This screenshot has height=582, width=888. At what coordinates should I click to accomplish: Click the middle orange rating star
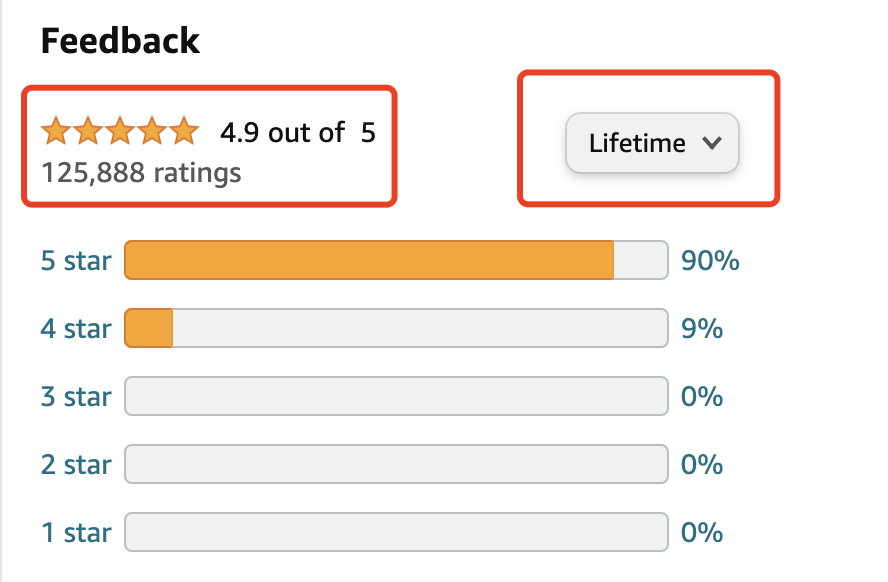coord(120,131)
